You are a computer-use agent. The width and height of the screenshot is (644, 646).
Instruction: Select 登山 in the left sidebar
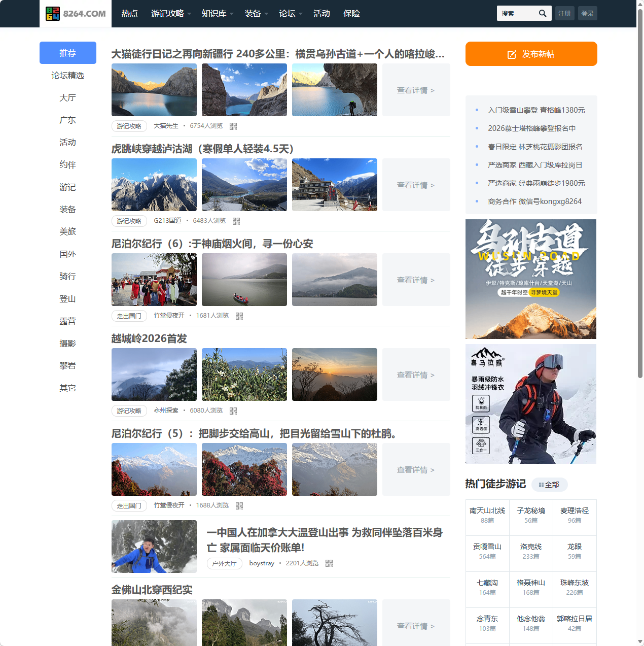67,299
